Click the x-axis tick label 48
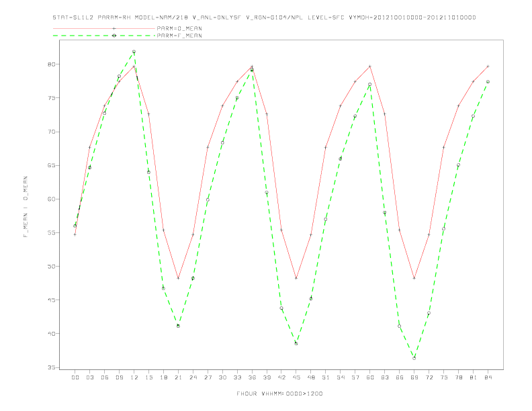Screen dimensions: 532x411 click(311, 377)
